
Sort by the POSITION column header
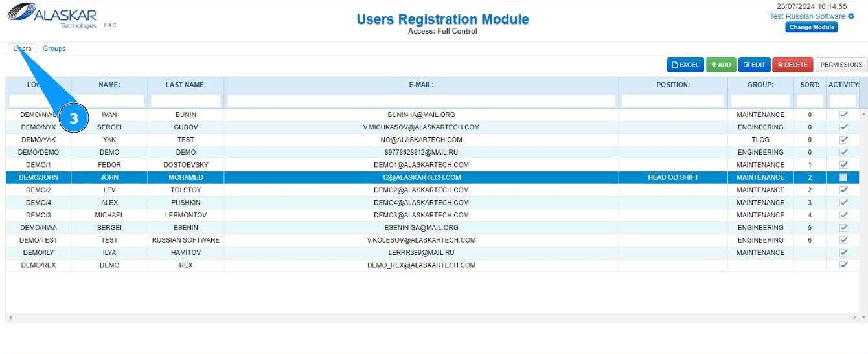[673, 85]
